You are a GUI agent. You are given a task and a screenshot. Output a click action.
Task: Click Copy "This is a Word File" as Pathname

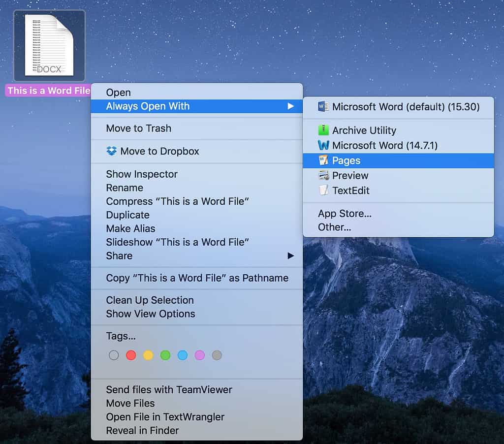(197, 278)
